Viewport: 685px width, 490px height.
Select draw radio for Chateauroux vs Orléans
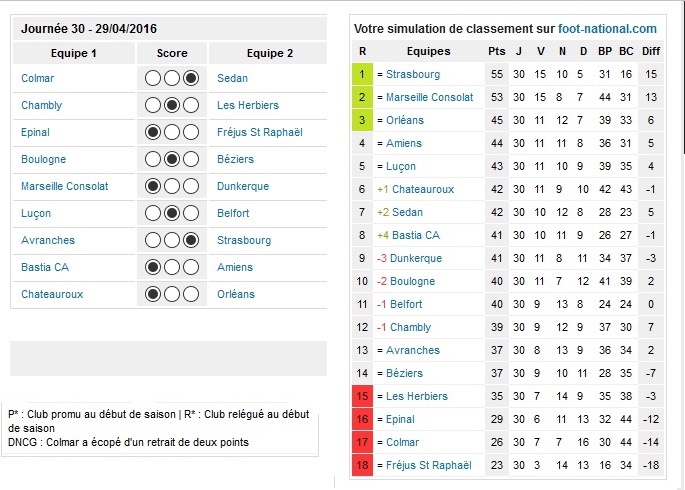point(172,294)
